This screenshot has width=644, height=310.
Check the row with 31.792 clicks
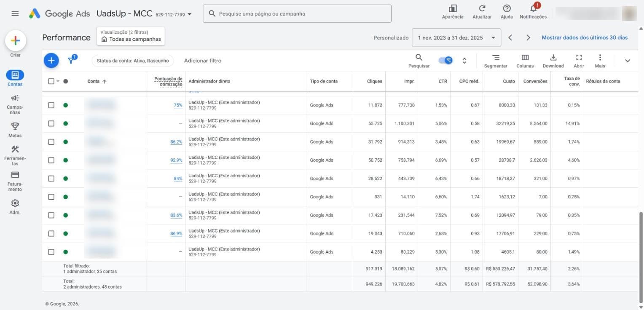pos(51,142)
